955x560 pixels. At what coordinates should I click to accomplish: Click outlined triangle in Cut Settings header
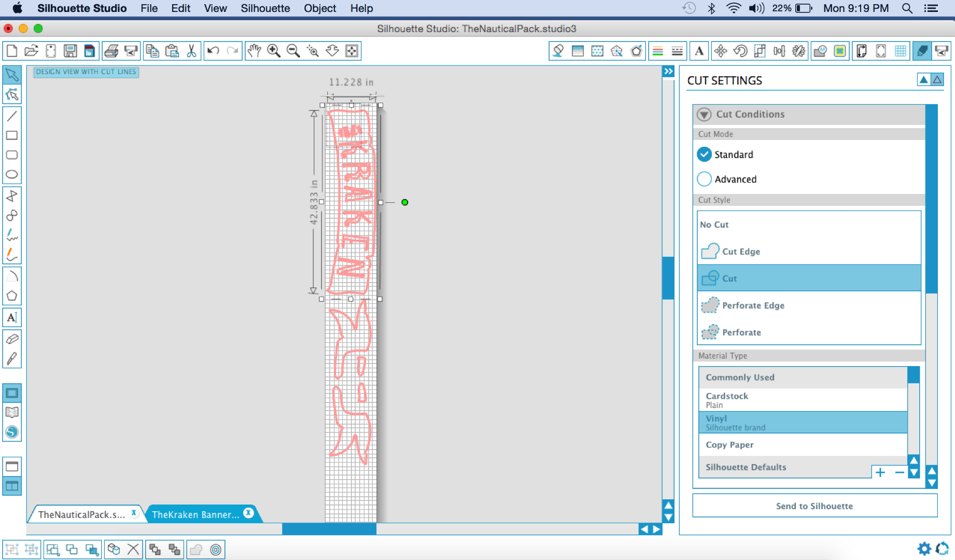(937, 80)
